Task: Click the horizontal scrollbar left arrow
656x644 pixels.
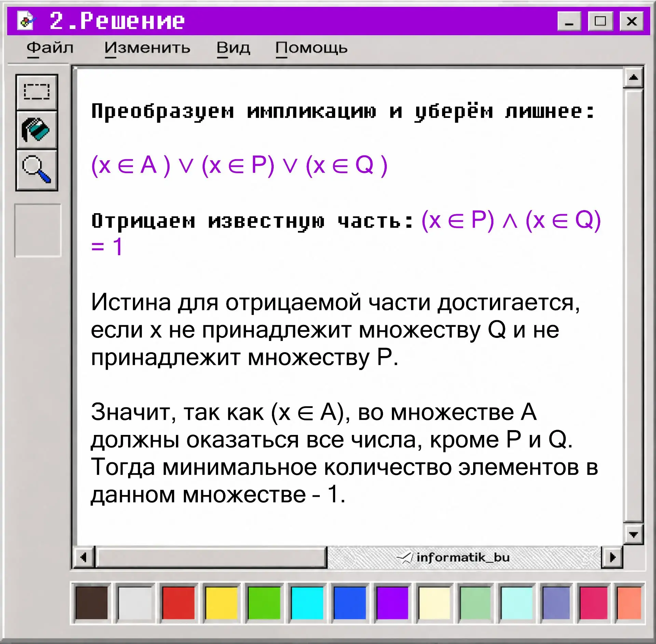Action: (x=84, y=558)
